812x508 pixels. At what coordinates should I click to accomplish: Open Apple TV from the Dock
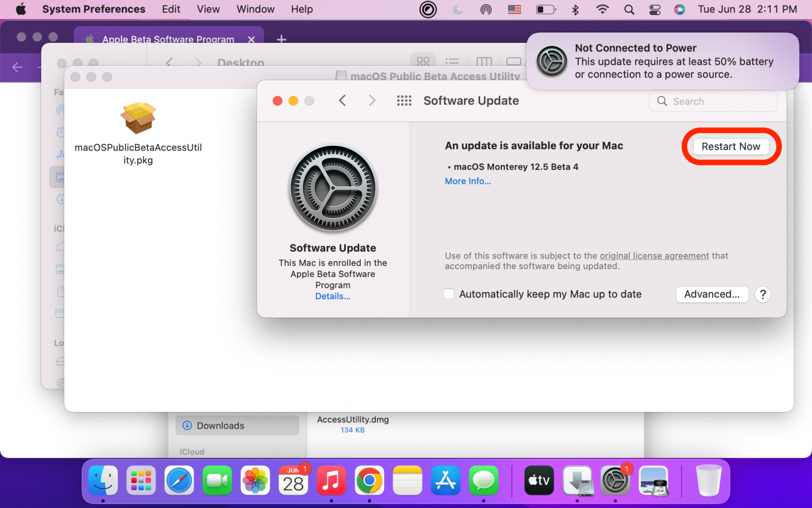click(x=539, y=480)
